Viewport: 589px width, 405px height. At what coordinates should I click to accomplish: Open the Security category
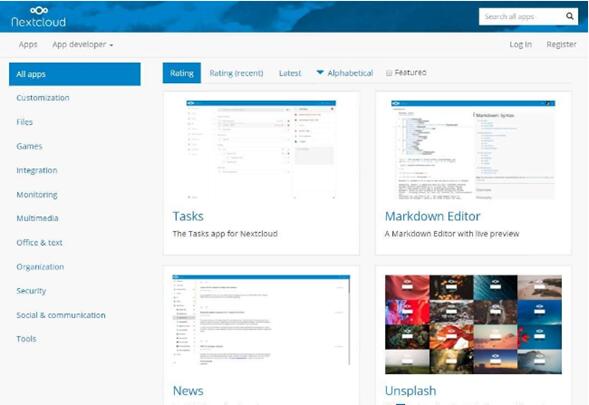31,291
